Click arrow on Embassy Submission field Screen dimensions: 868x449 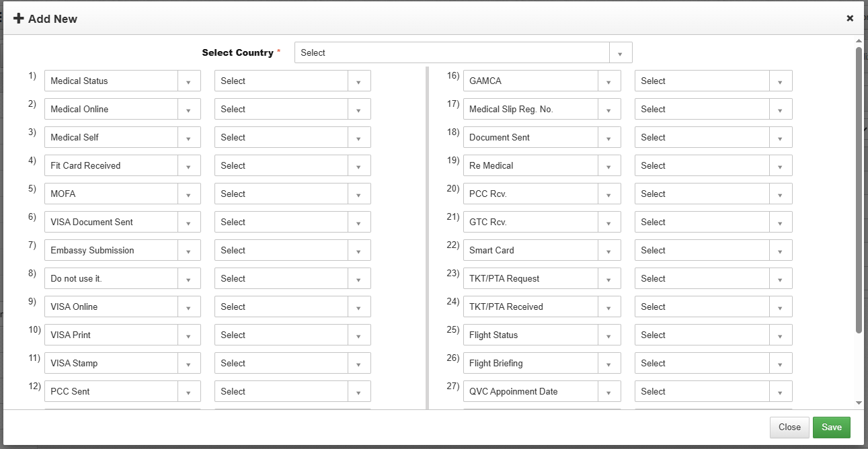pos(189,251)
